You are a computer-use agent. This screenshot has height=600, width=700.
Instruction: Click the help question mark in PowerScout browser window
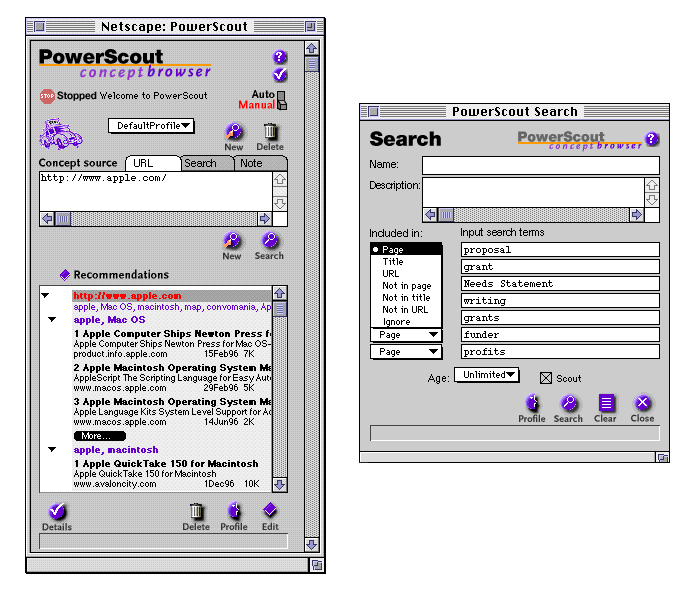pyautogui.click(x=280, y=57)
